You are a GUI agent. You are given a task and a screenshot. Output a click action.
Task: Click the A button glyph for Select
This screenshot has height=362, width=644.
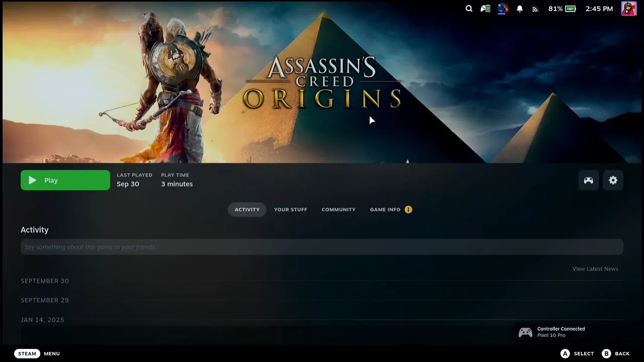pos(565,353)
